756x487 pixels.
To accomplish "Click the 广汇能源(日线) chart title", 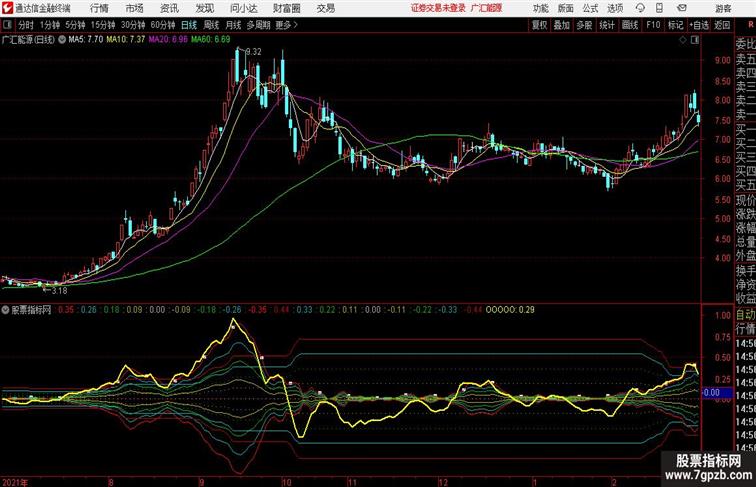I will click(28, 40).
